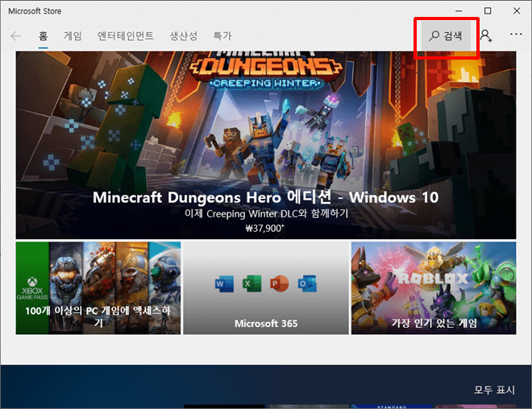
Task: Click the Word icon in Microsoft 365 tile
Action: click(x=224, y=283)
